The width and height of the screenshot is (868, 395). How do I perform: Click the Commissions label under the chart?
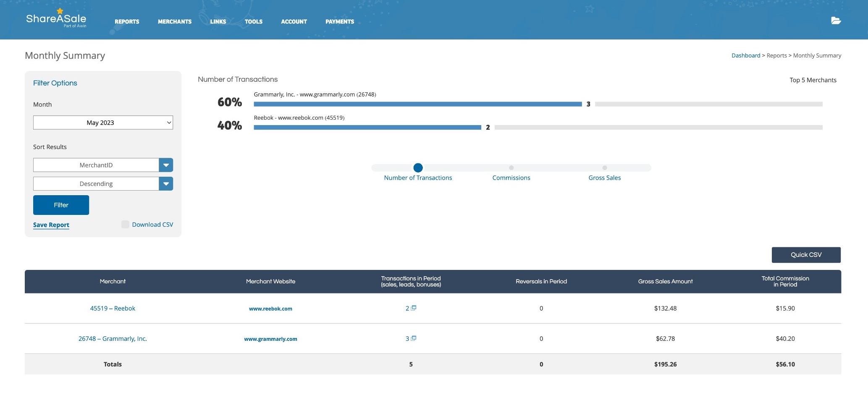[x=511, y=178]
